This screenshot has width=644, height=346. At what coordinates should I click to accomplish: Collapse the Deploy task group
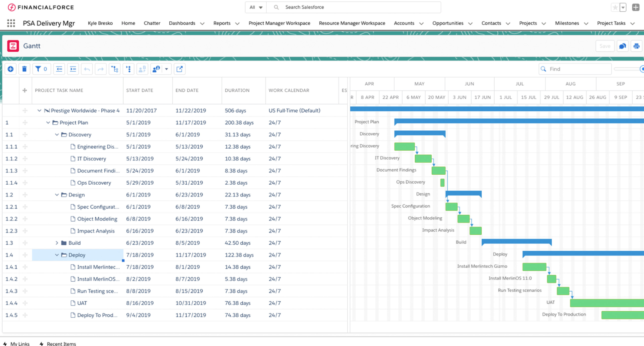(57, 255)
